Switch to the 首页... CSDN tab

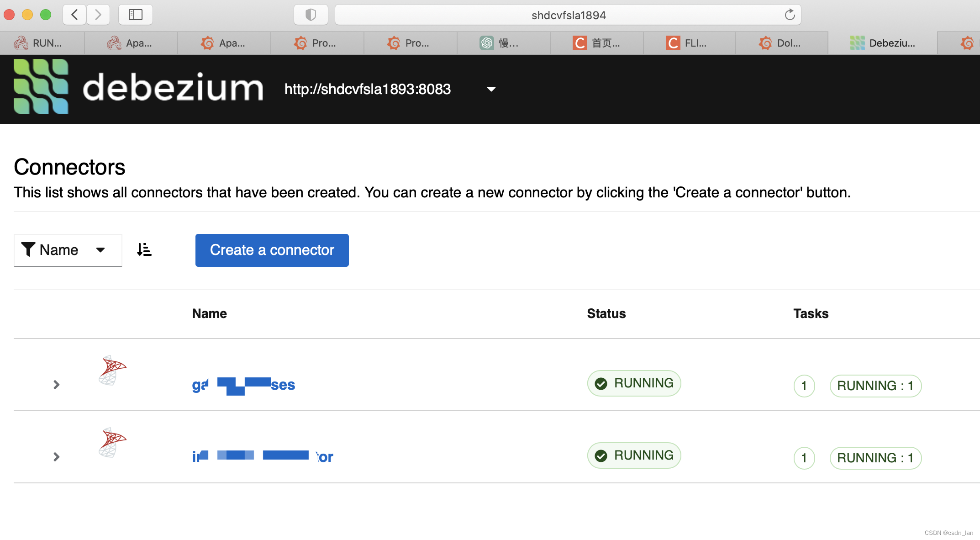pos(597,43)
